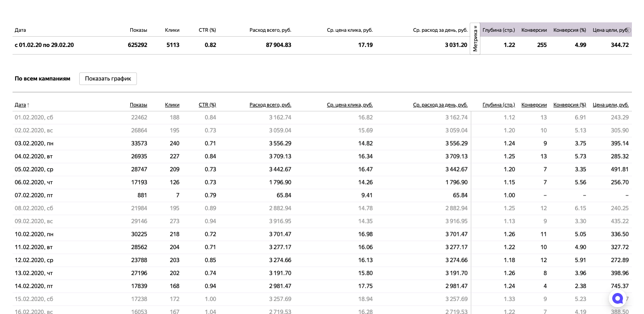This screenshot has width=644, height=314.
Task: Sort table by Показы column
Action: pos(138,105)
